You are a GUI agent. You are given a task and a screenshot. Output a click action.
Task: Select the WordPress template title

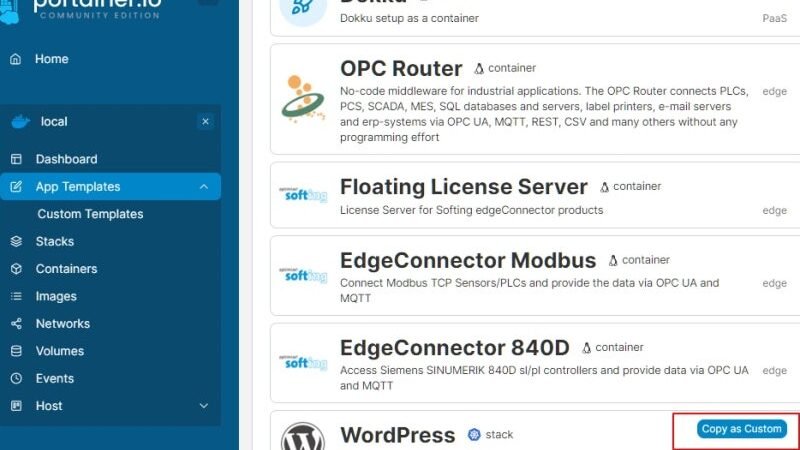pyautogui.click(x=397, y=435)
